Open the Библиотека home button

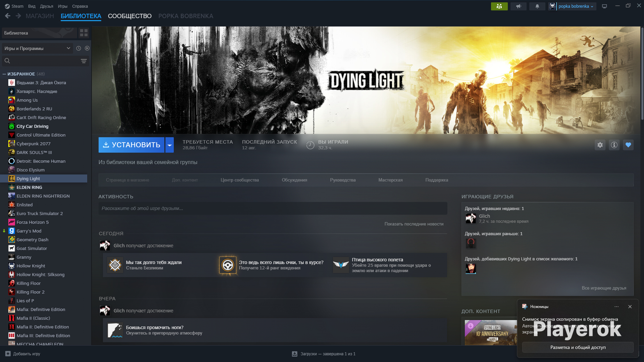tap(39, 33)
